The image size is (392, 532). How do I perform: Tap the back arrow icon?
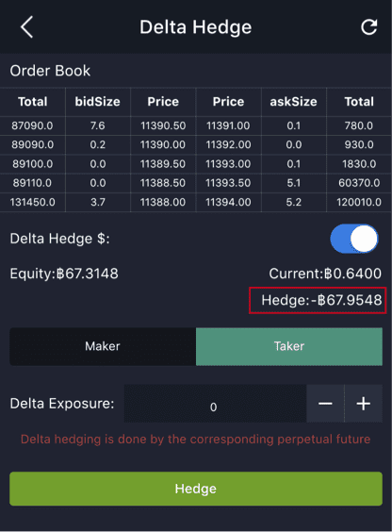(26, 26)
